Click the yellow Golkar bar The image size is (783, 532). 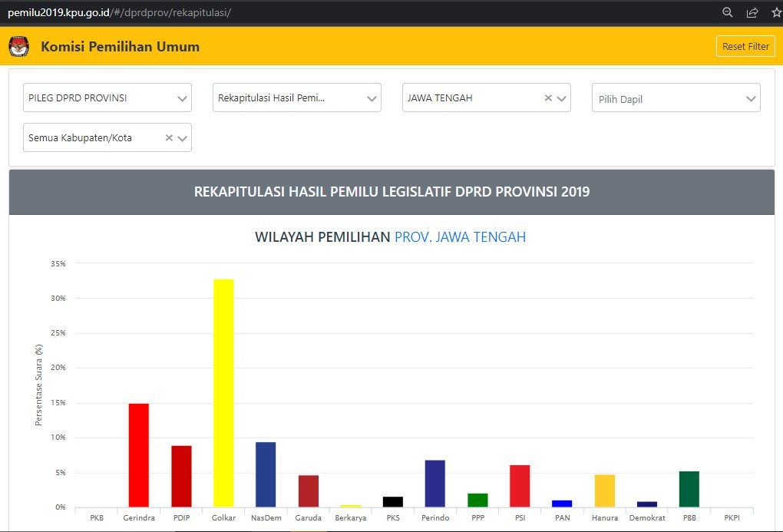[223, 392]
